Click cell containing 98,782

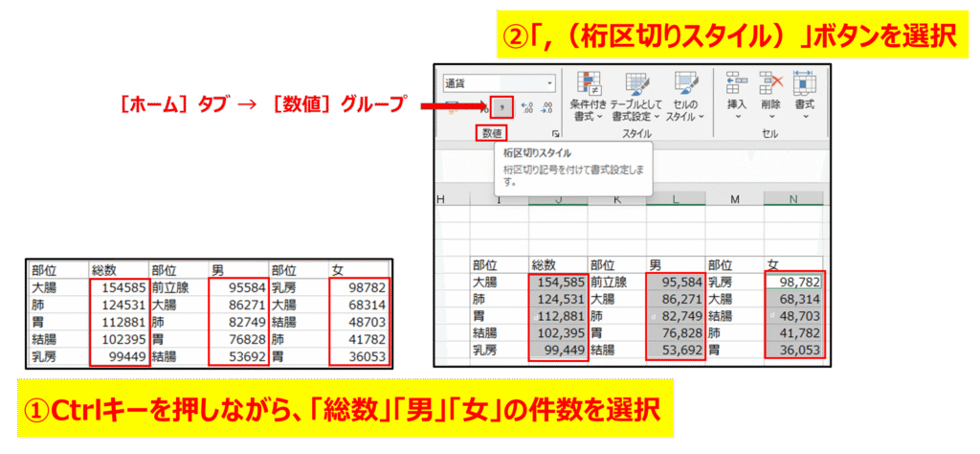pos(793,282)
